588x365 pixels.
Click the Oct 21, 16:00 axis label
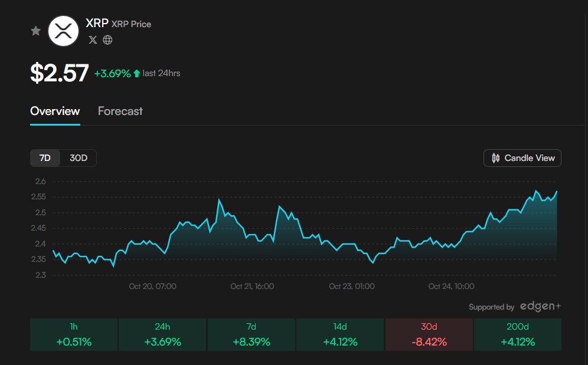tap(252, 287)
